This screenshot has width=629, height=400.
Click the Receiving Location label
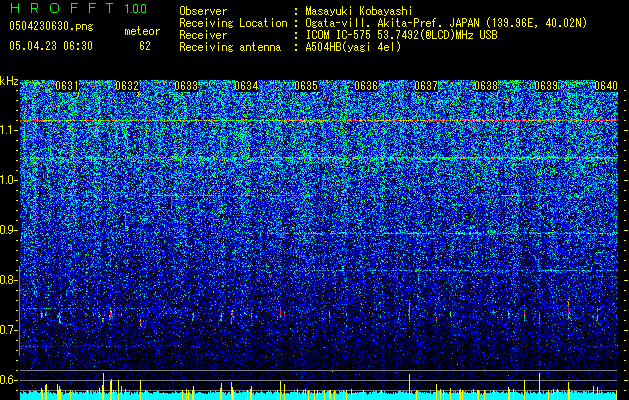(x=233, y=23)
